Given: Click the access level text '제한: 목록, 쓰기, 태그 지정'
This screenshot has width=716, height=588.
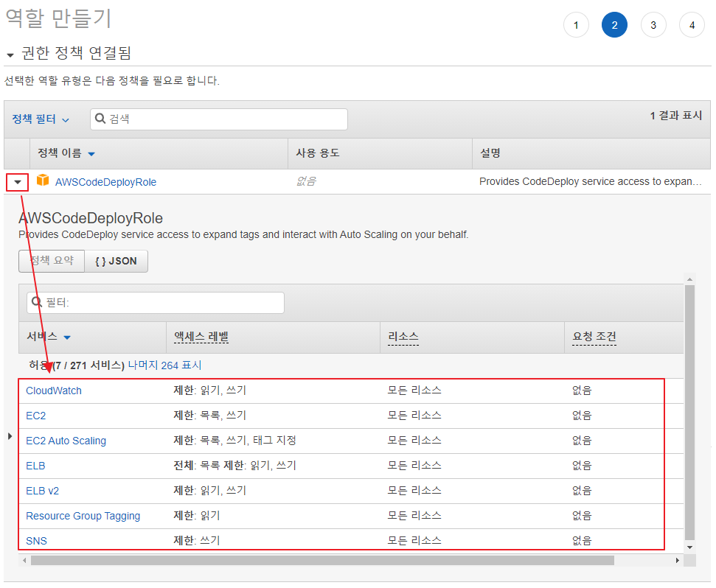Looking at the screenshot, I should pos(234,440).
